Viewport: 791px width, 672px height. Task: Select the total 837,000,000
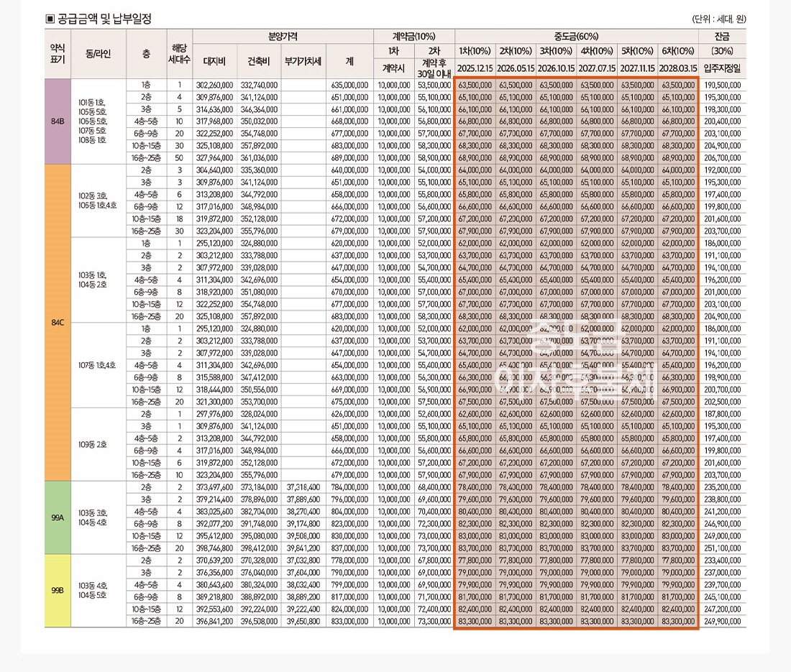coord(349,548)
